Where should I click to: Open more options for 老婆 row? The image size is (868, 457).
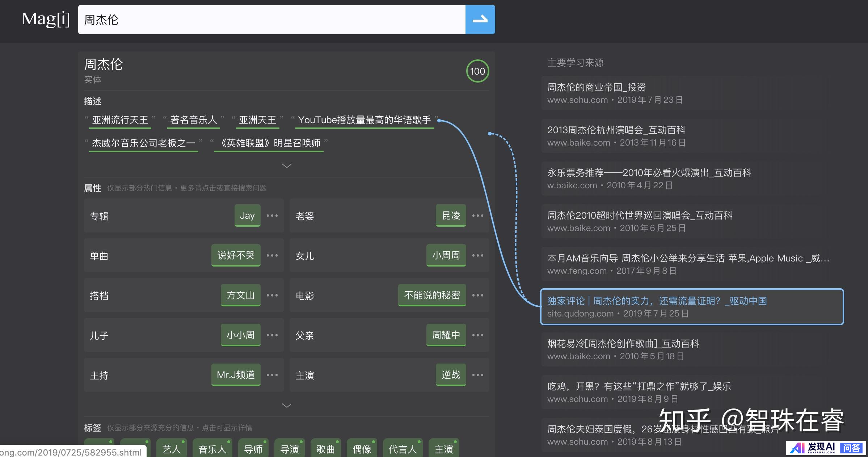click(x=478, y=216)
